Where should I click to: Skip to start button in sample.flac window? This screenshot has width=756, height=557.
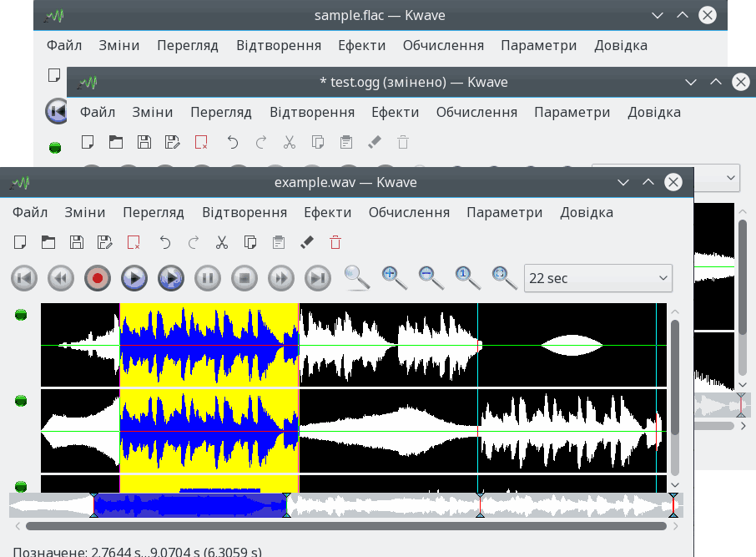click(x=57, y=111)
